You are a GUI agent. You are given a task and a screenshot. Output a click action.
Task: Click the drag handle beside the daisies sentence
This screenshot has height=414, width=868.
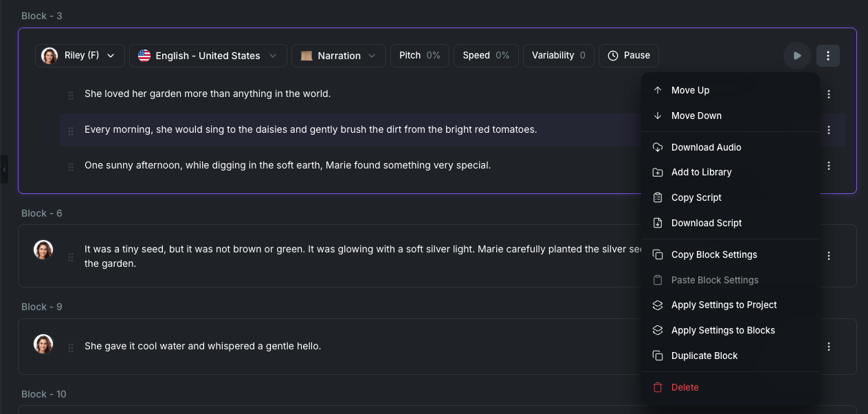[71, 130]
